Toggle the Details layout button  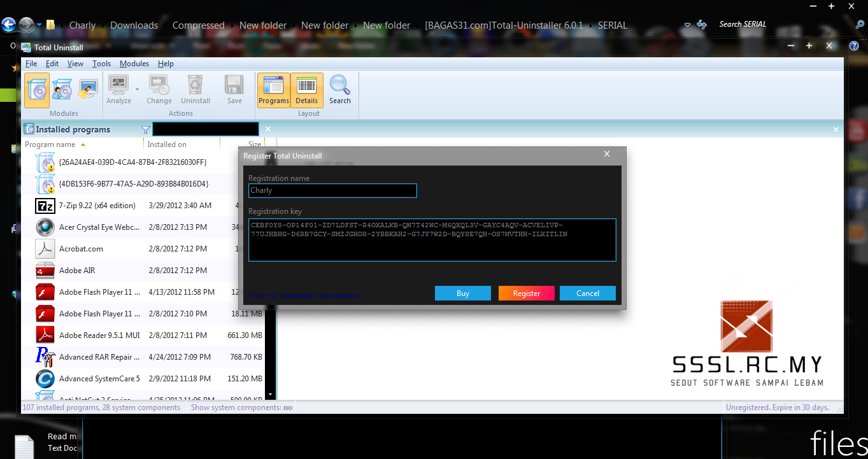click(306, 90)
